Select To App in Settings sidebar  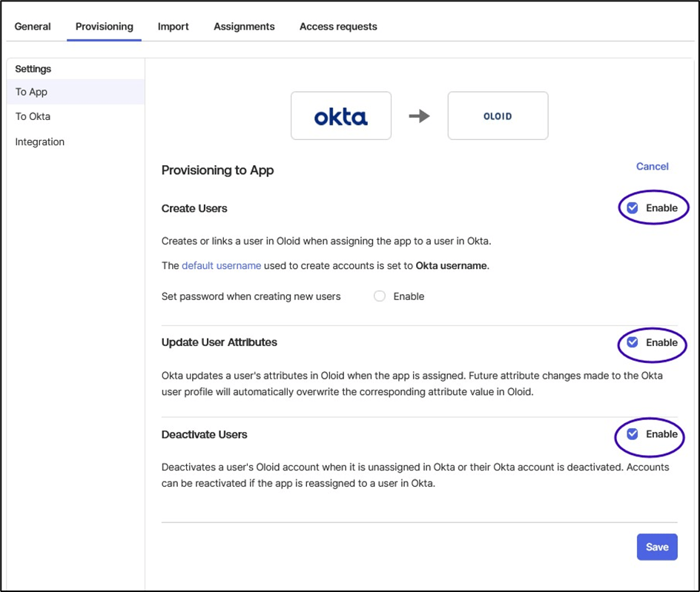[76, 92]
